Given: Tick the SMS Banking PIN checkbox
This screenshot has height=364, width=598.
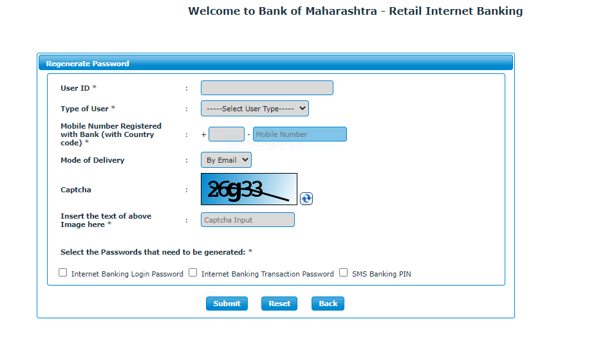Looking at the screenshot, I should [x=344, y=273].
